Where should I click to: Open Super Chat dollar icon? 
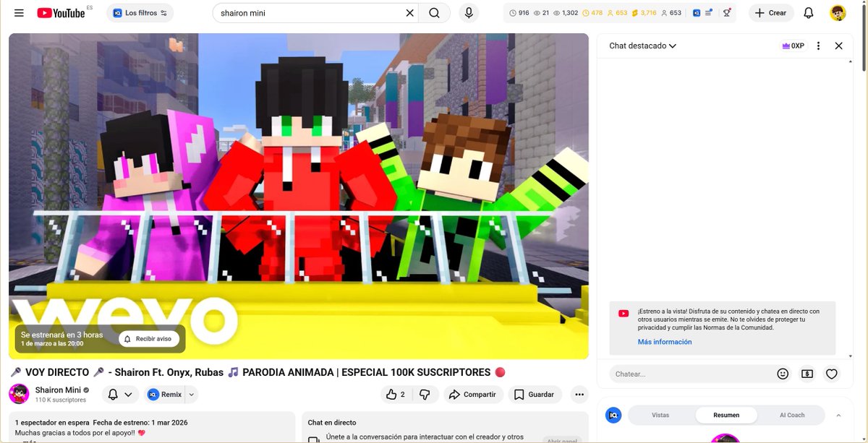[x=807, y=374]
